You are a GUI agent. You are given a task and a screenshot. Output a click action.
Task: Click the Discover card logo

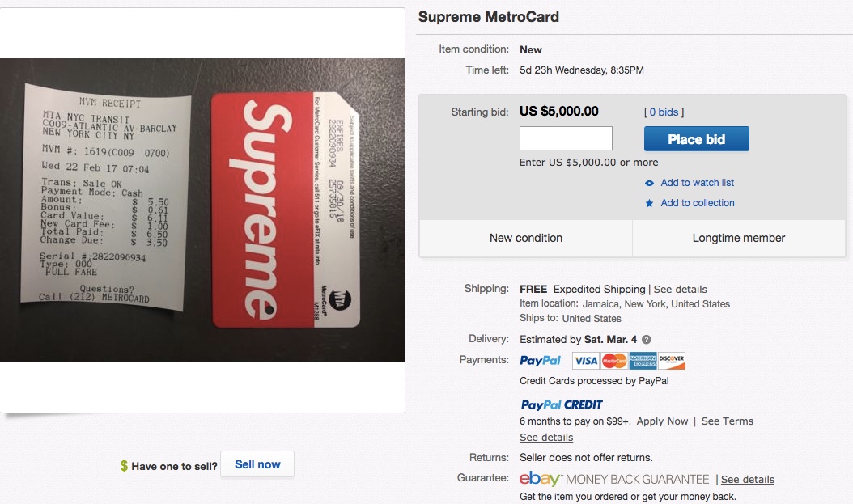pyautogui.click(x=672, y=361)
